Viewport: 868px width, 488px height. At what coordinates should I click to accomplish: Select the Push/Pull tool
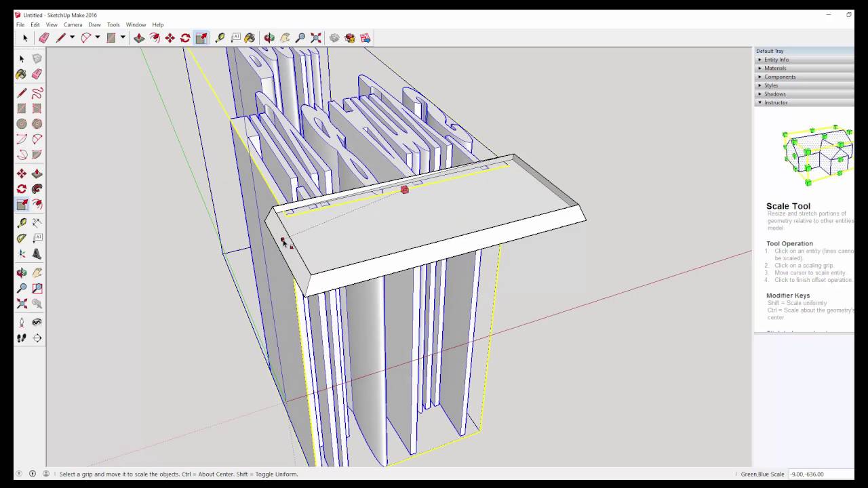click(138, 38)
